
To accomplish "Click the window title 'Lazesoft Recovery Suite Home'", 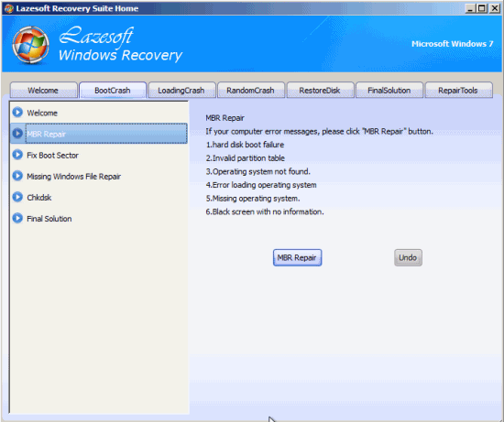I will [x=77, y=8].
